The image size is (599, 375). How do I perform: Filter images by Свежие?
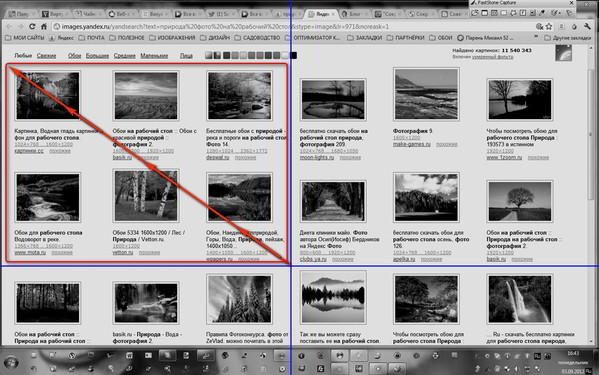point(46,56)
